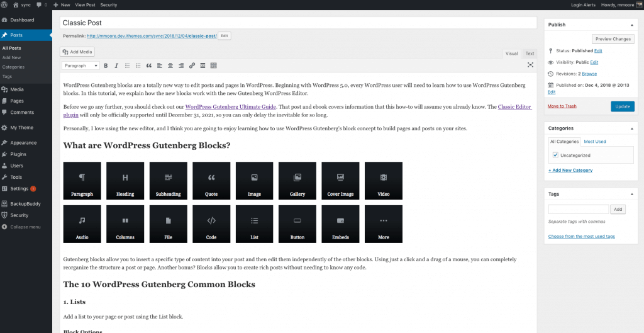
Task: Click the WordPress logo in admin bar
Action: (4, 5)
